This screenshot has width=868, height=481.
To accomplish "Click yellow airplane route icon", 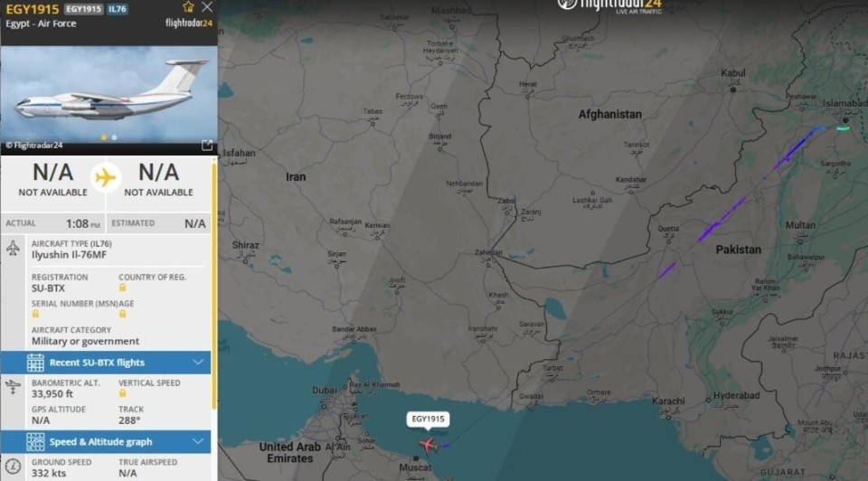I will (105, 178).
